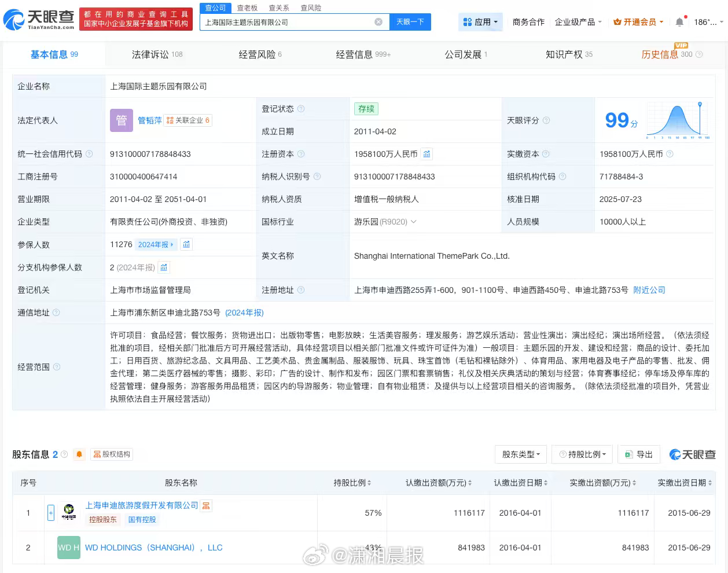Viewport: 728px width, 573px height.
Task: Open the 持股比例 filter dropdown
Action: [583, 454]
